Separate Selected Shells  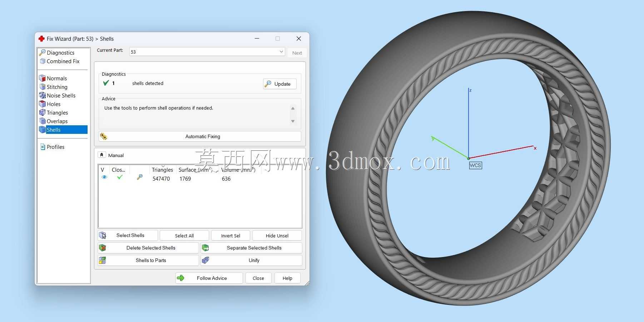point(251,248)
